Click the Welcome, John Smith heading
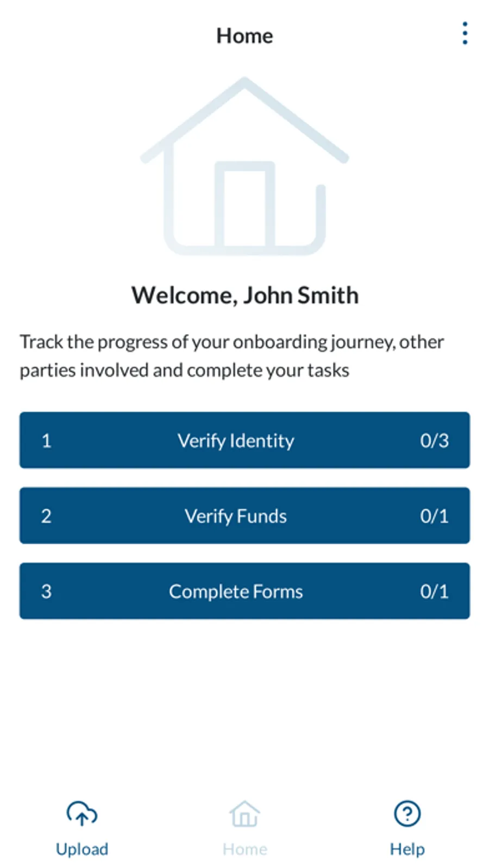489x868 pixels. pyautogui.click(x=245, y=295)
